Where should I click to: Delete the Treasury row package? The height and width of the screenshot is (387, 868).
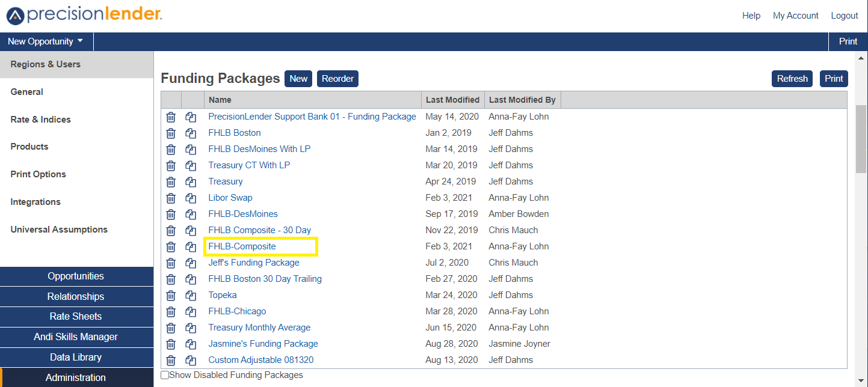[171, 181]
